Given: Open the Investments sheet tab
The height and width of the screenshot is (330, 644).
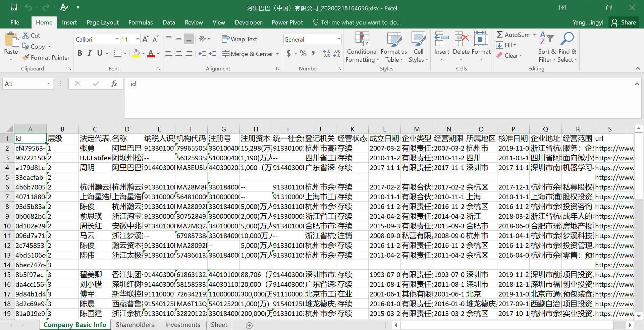Looking at the screenshot, I should [x=183, y=325].
